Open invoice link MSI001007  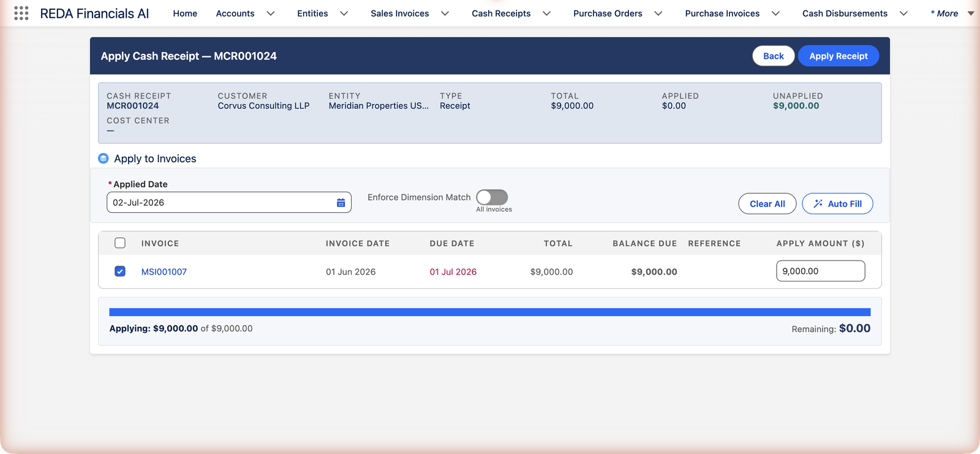coord(164,272)
